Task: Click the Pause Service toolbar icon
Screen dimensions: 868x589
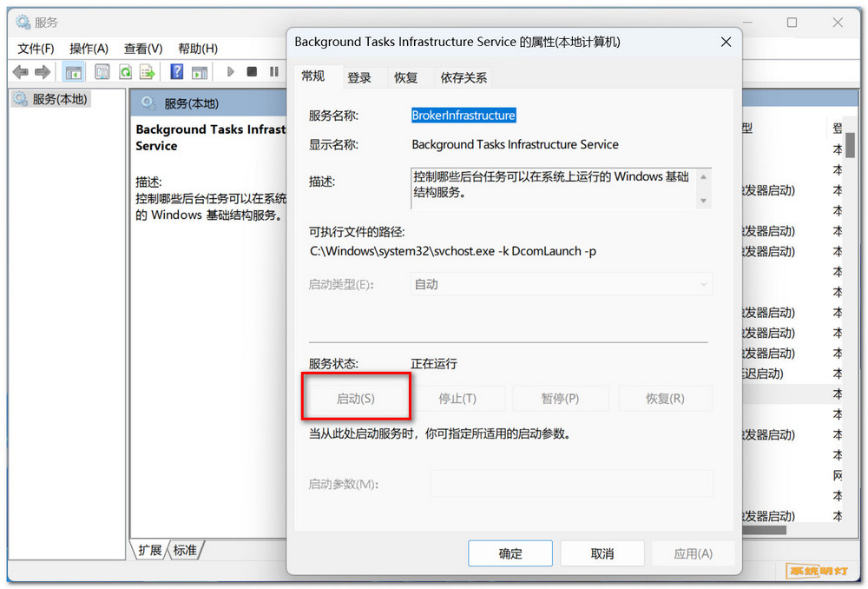Action: click(x=274, y=71)
